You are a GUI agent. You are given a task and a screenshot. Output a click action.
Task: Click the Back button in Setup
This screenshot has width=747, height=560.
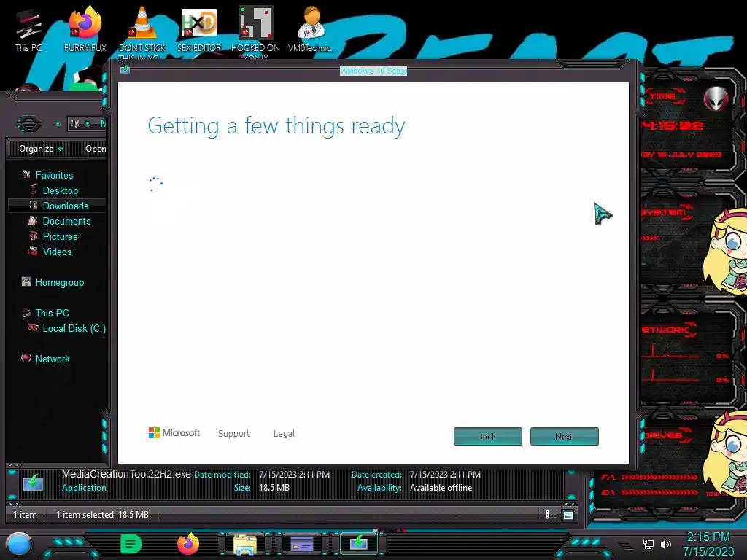[x=488, y=436]
